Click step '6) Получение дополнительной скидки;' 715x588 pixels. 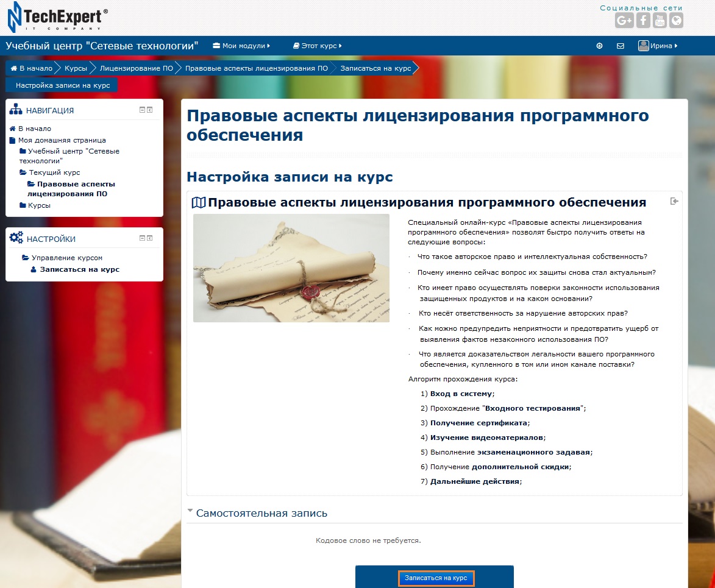496,467
